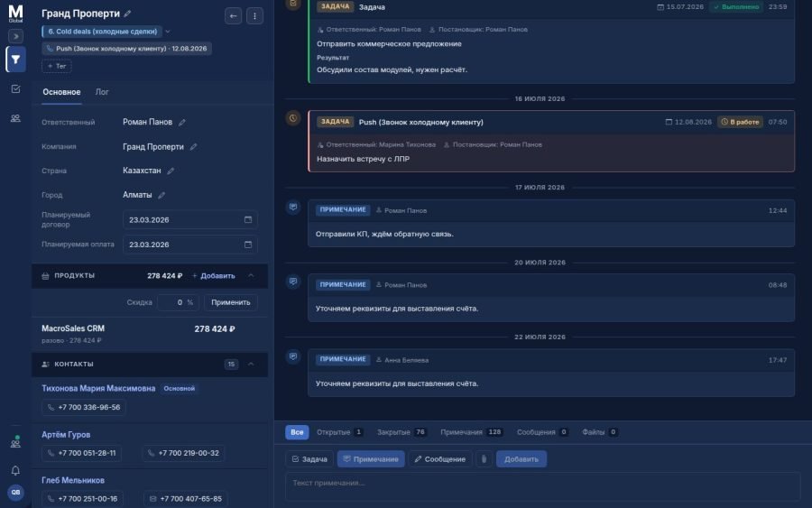Switch to the Основное tab
This screenshot has height=508, width=812.
(61, 92)
